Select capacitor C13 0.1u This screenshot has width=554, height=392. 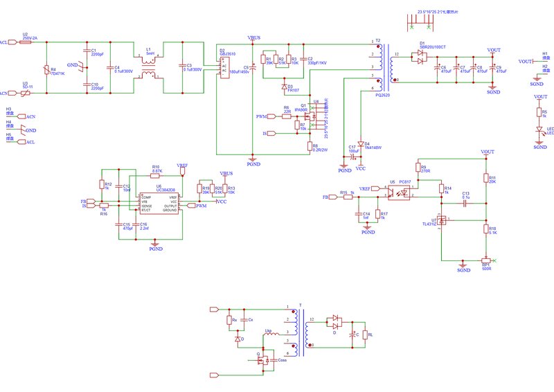coord(465,203)
